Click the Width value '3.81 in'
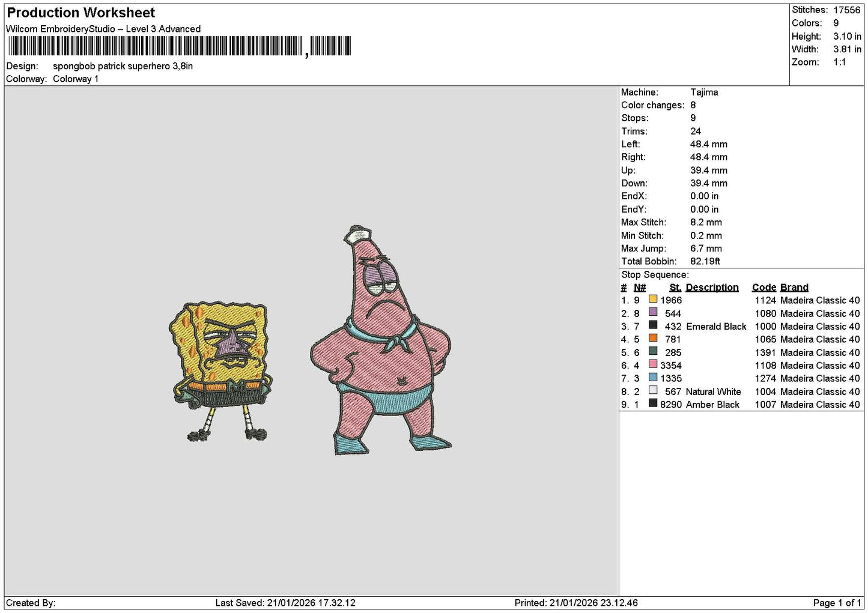The width and height of the screenshot is (868, 613). click(847, 49)
